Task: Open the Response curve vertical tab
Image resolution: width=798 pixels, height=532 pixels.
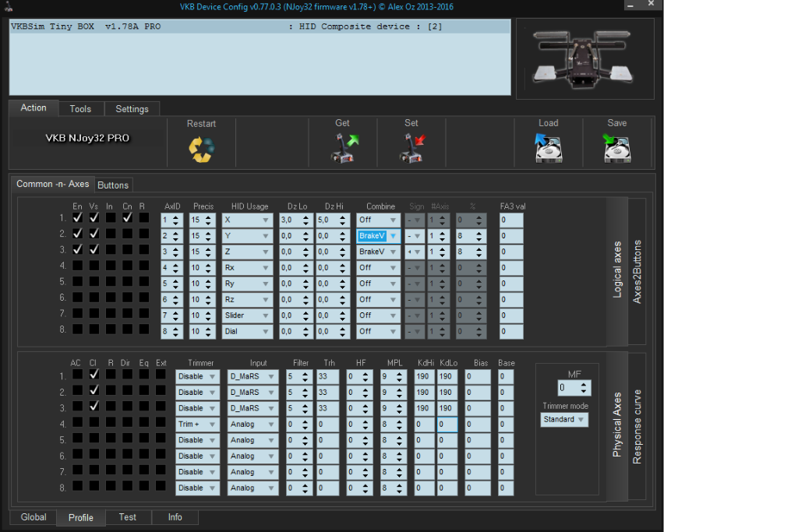Action: [x=637, y=427]
